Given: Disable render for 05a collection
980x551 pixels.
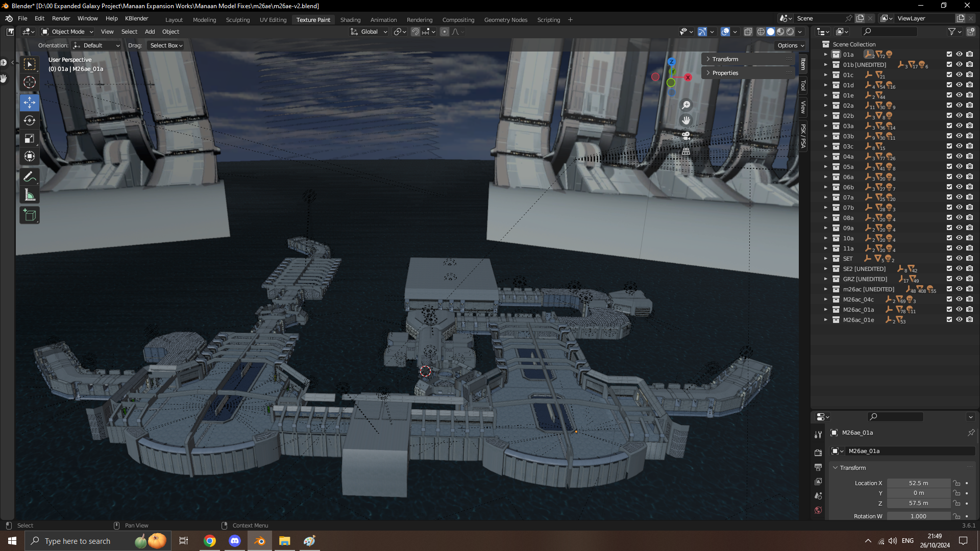Looking at the screenshot, I should pyautogui.click(x=970, y=166).
